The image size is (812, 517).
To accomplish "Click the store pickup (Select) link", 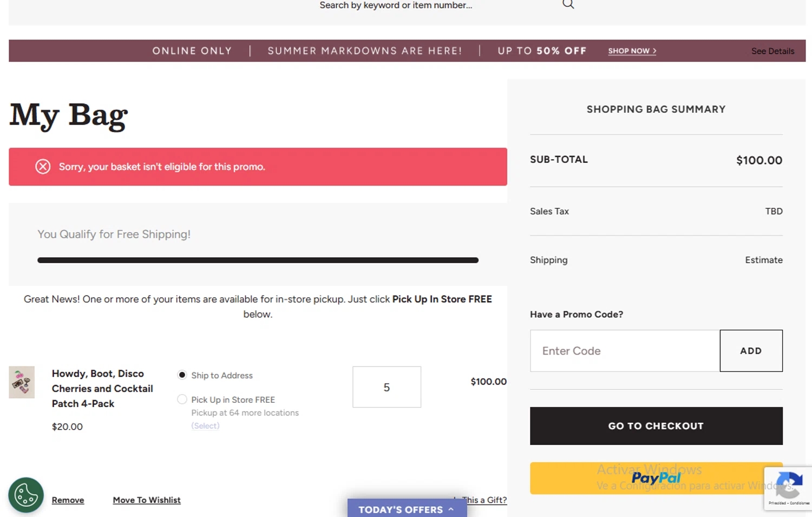I will [205, 426].
